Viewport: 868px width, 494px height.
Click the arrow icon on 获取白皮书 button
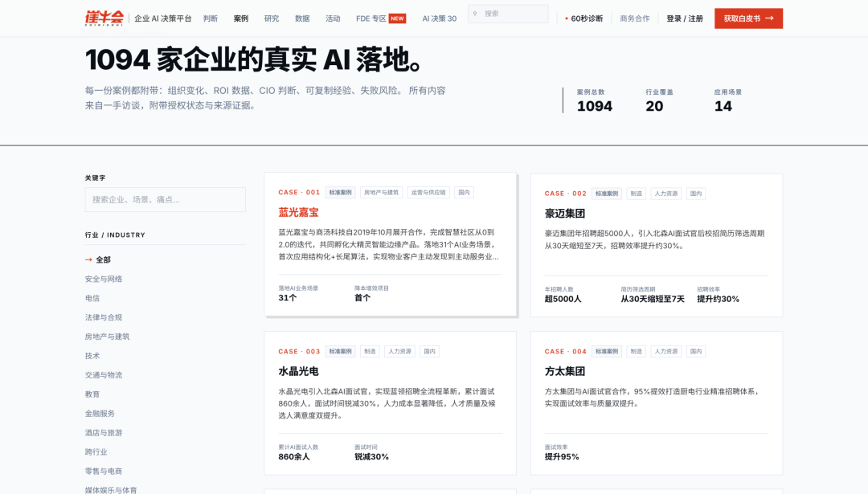tap(769, 18)
